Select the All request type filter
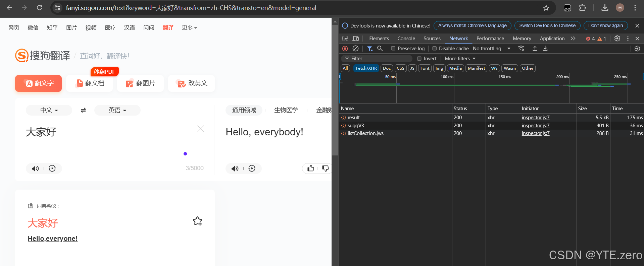644x266 pixels. click(x=345, y=68)
